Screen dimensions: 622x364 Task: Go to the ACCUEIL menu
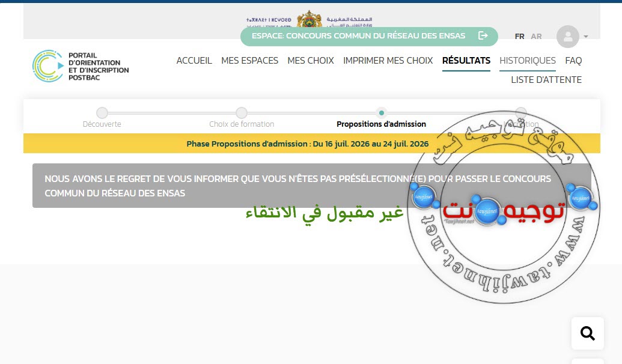point(194,61)
